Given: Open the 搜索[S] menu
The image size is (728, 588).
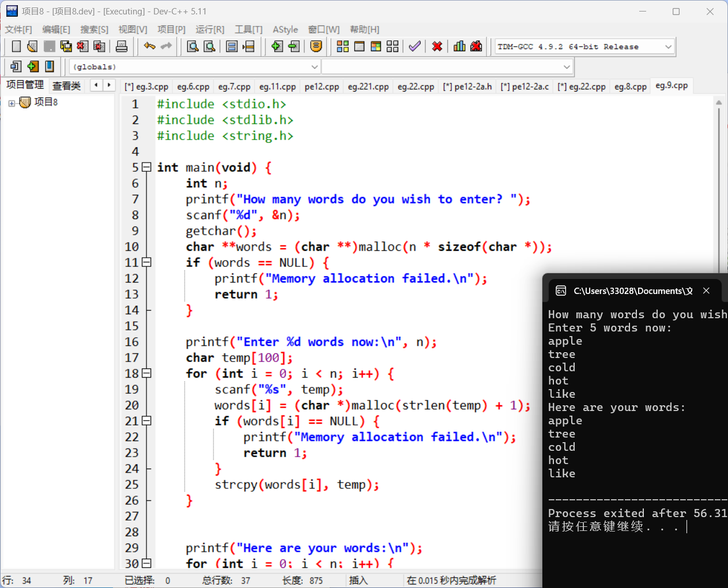Looking at the screenshot, I should point(94,29).
